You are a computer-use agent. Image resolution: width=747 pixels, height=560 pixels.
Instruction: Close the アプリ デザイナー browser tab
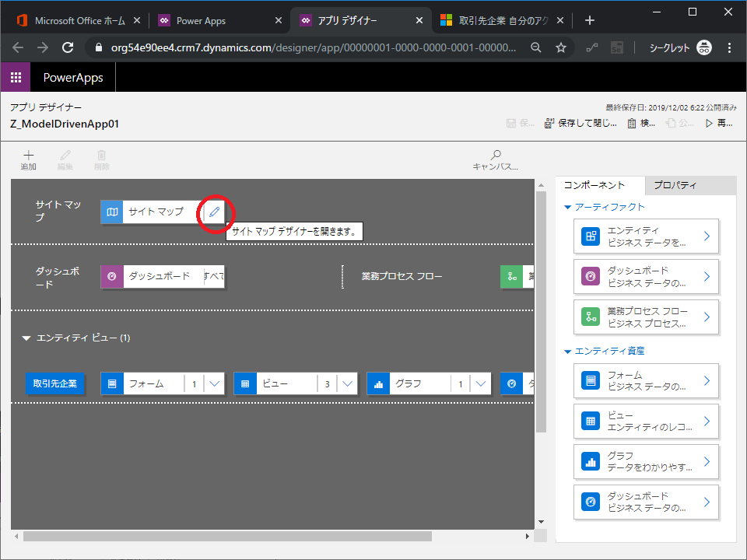419,20
